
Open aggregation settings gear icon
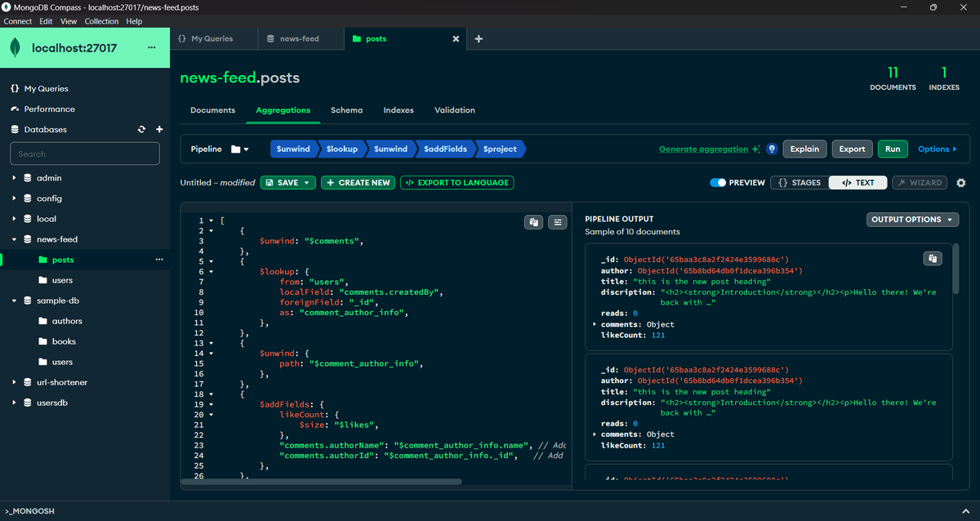pos(960,183)
